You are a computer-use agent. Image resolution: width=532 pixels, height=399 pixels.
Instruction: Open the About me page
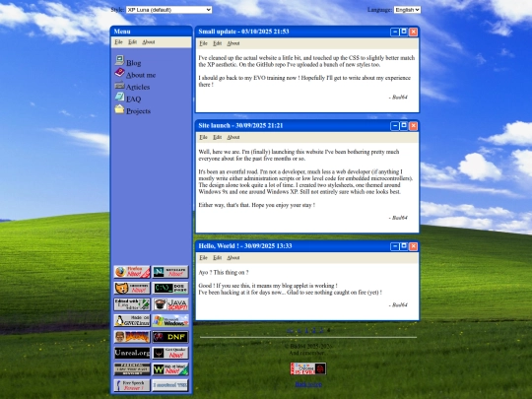coord(141,75)
